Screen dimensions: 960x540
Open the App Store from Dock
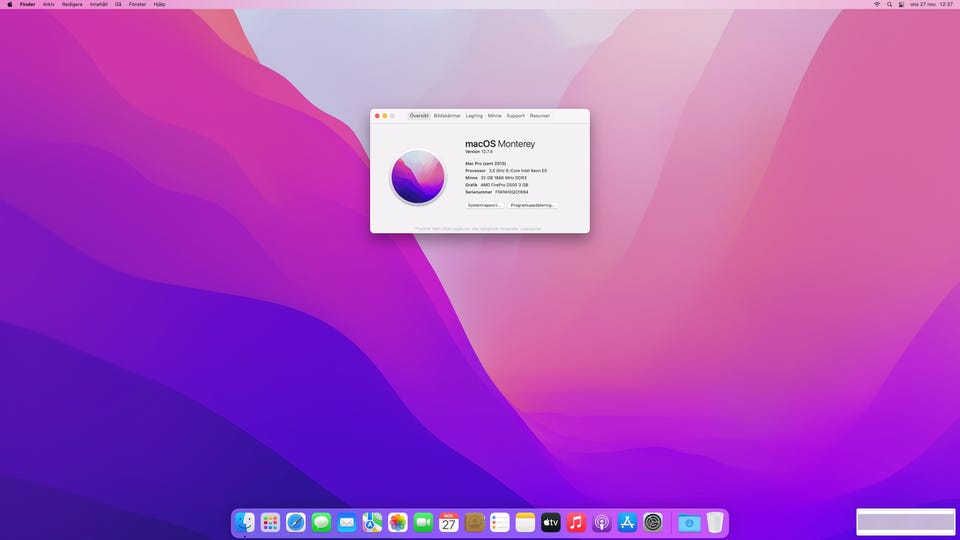tap(627, 522)
